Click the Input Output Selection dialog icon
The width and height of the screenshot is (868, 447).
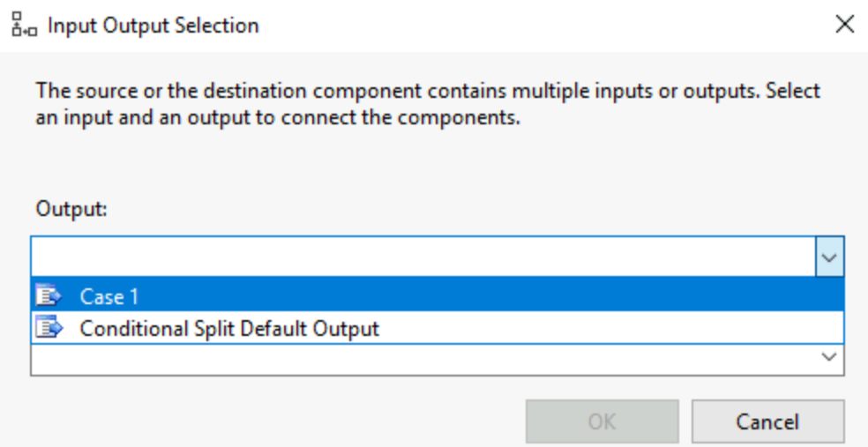(x=25, y=26)
